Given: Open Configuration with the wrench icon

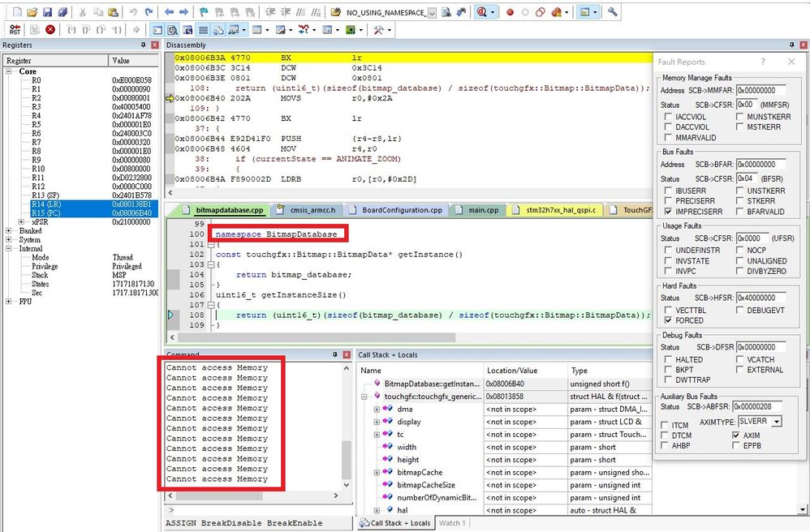Looking at the screenshot, I should point(612,12).
